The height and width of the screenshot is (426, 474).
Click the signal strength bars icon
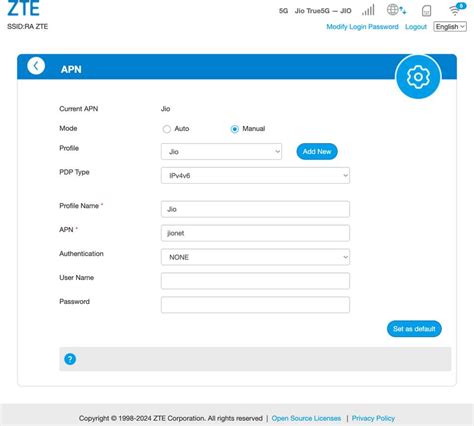[x=368, y=10]
